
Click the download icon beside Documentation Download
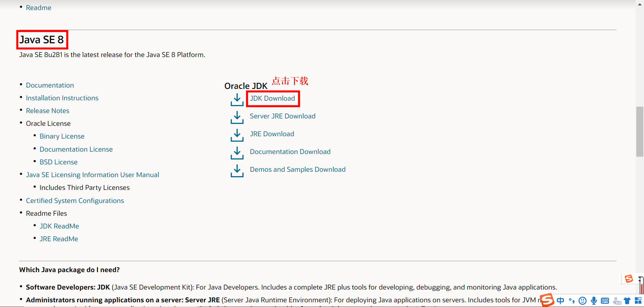pyautogui.click(x=237, y=153)
